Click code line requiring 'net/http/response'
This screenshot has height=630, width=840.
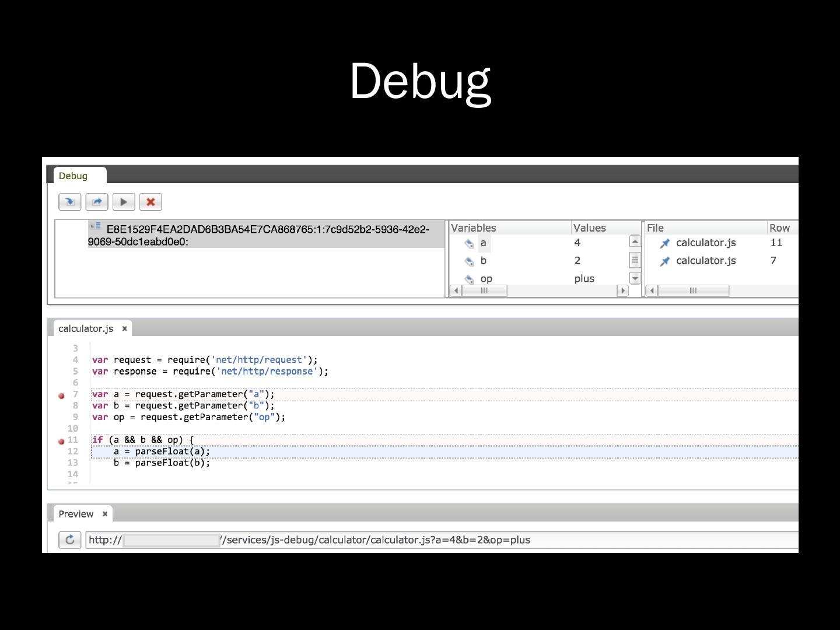click(x=210, y=372)
